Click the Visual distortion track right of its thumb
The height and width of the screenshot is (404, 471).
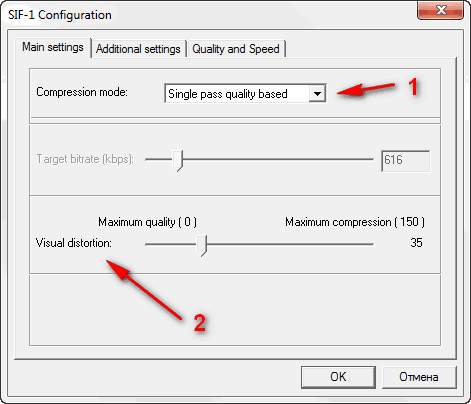[290, 244]
